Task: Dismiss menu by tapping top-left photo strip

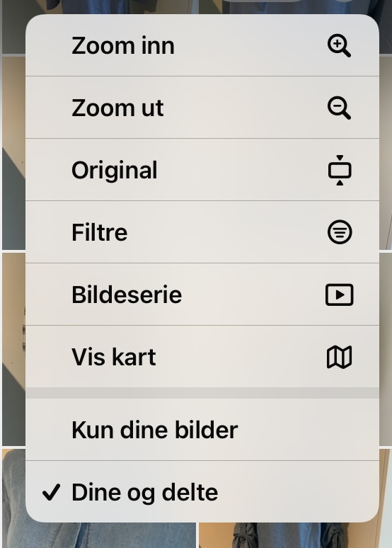Action: [13, 28]
